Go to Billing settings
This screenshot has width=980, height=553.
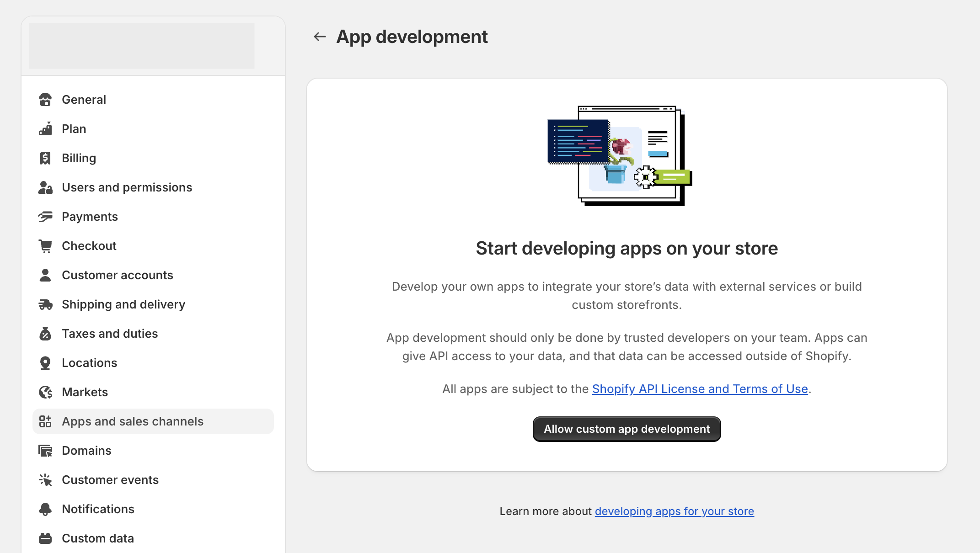pyautogui.click(x=153, y=158)
